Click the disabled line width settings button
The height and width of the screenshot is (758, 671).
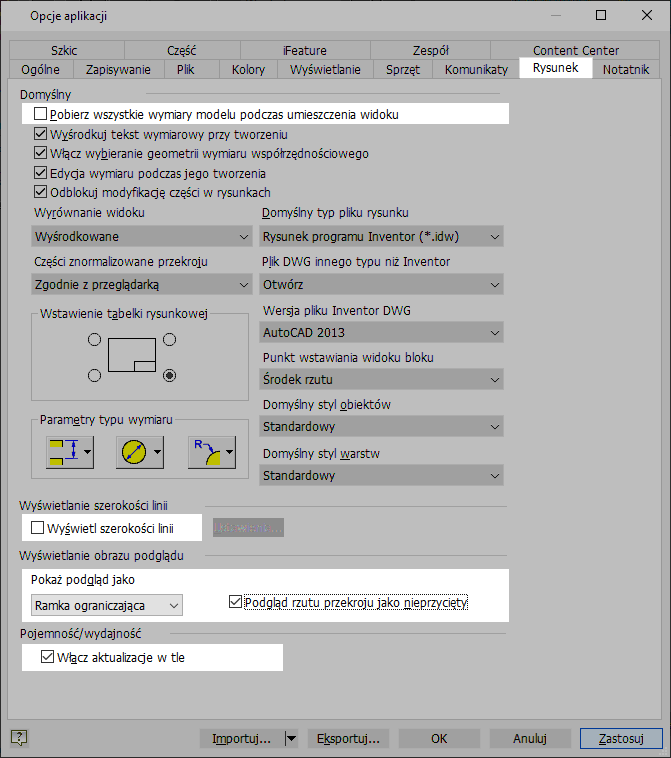[248, 527]
